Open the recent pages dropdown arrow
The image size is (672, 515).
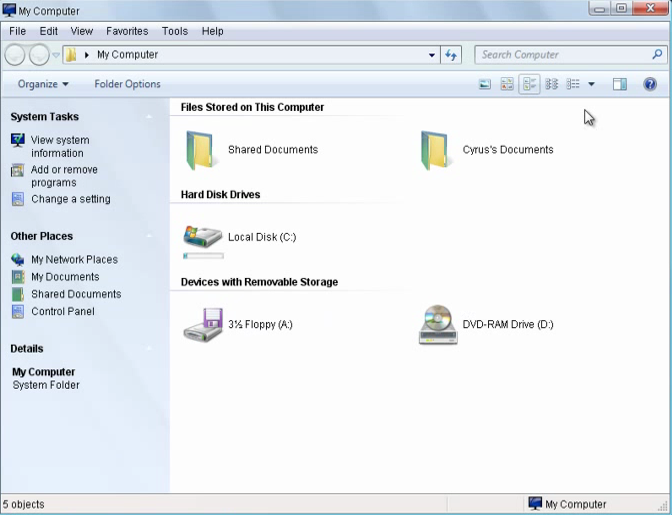(x=56, y=55)
